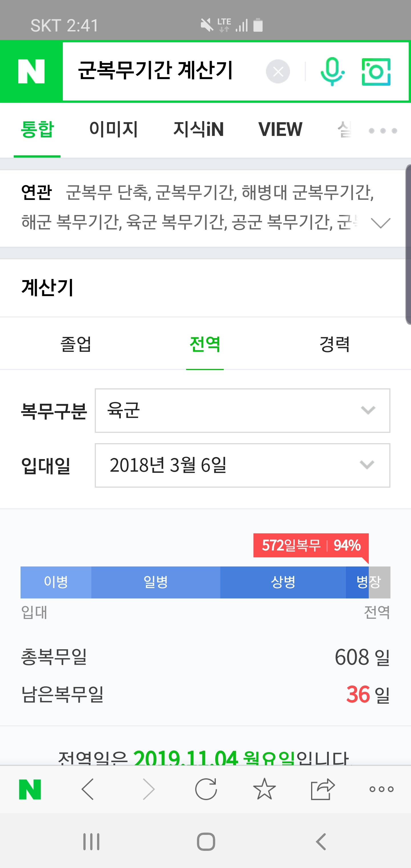The width and height of the screenshot is (411, 868).
Task: Select the 경력 calculator tab
Action: click(335, 344)
